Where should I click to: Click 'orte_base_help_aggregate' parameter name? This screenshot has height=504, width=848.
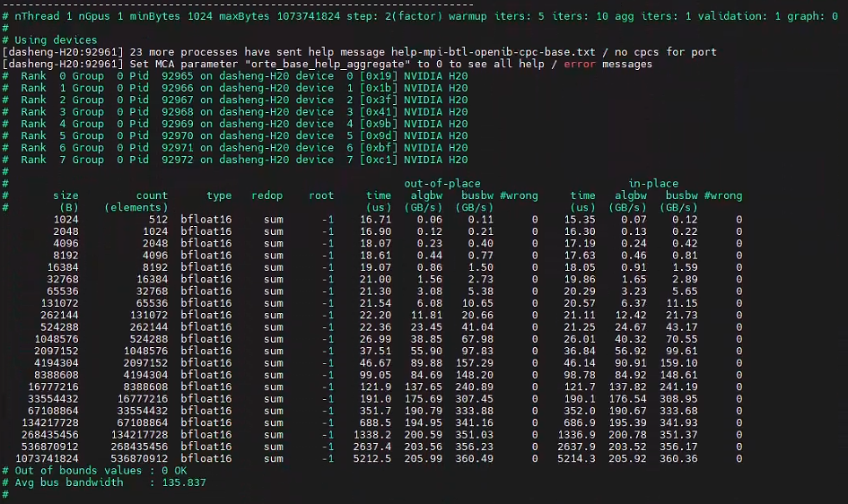coord(328,64)
